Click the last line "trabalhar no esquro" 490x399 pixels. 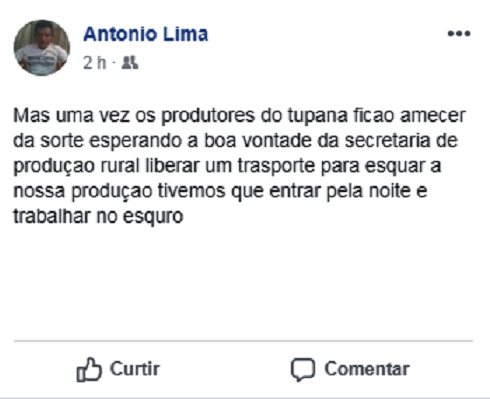click(x=98, y=216)
